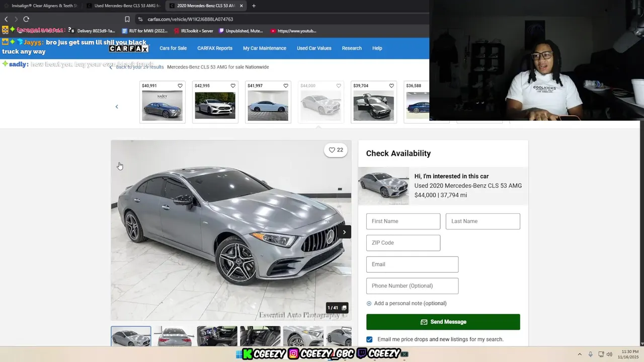Open the 1 / 41 photo gallery icon
Image resolution: width=644 pixels, height=362 pixels.
pyautogui.click(x=337, y=308)
